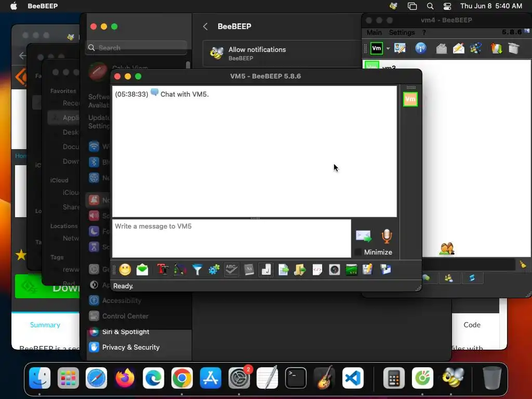Compose a message with envelope pencil icon
The image size is (532, 399).
[x=459, y=48]
